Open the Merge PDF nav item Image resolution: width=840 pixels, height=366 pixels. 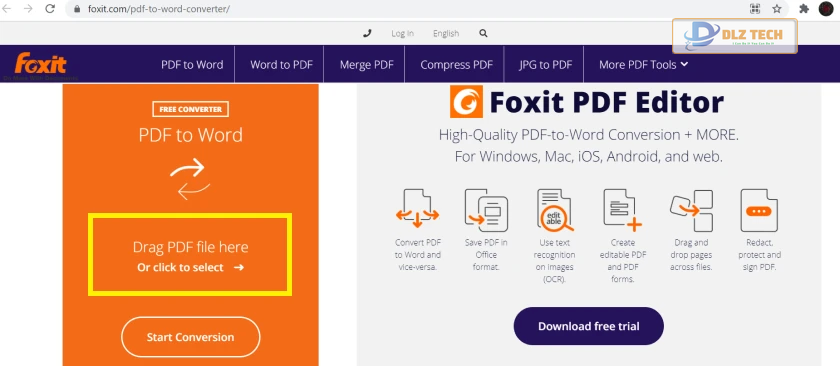[x=366, y=65]
